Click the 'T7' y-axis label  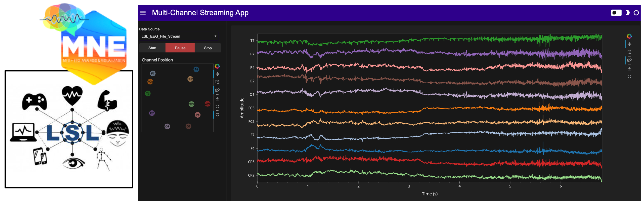(x=252, y=41)
